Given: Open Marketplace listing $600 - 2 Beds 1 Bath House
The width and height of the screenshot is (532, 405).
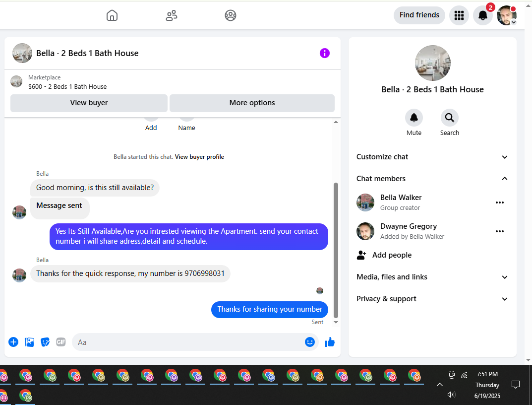Looking at the screenshot, I should tap(67, 87).
